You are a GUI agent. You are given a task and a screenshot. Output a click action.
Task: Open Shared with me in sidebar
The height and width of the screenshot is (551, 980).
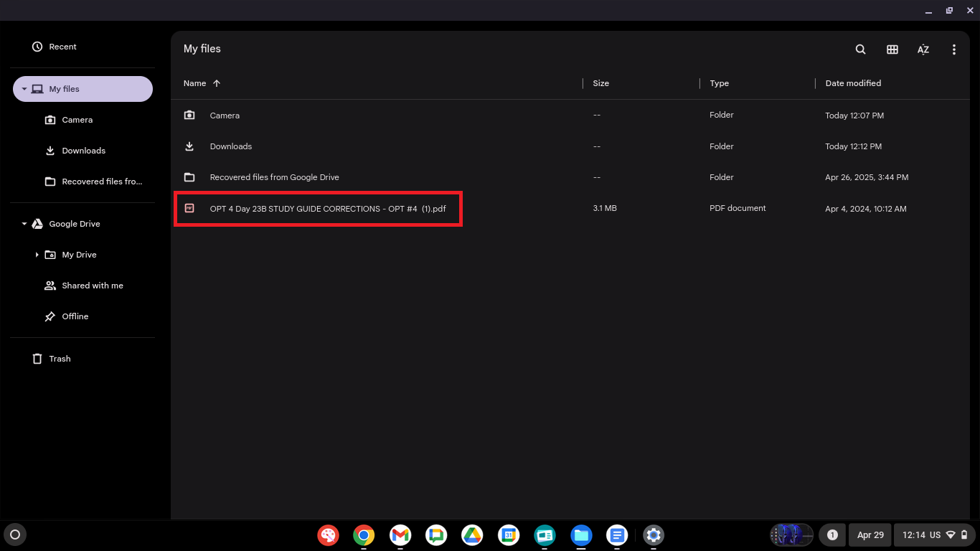click(x=92, y=286)
